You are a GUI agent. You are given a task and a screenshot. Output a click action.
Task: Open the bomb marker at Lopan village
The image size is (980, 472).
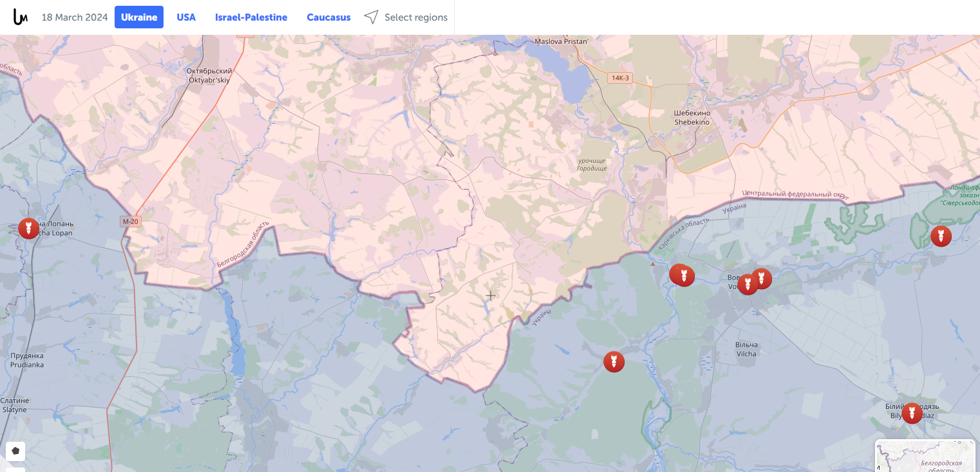tap(28, 228)
